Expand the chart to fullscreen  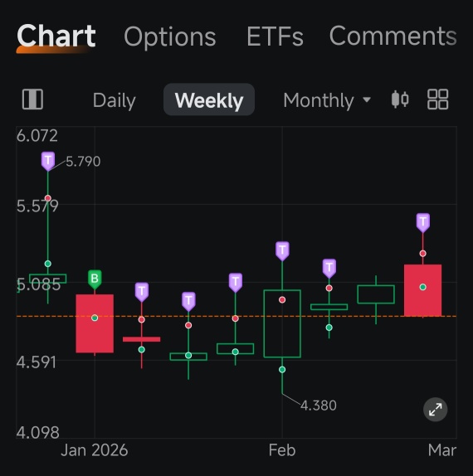[x=435, y=410]
